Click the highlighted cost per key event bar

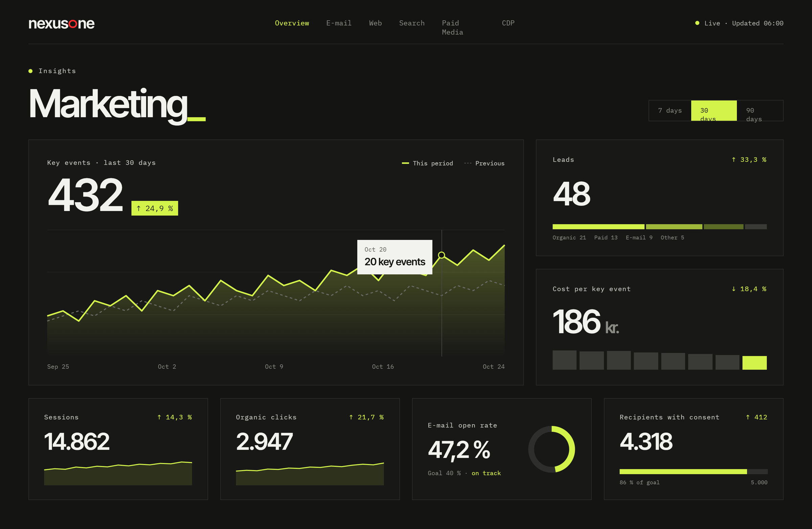pos(754,363)
